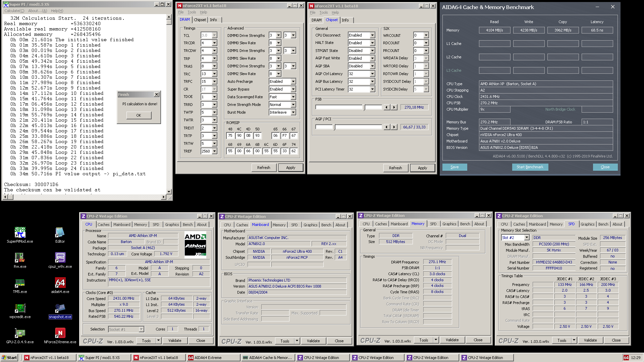Open Socket #1 selection dropdown in CPU-Z
The image size is (644, 362).
[x=126, y=329]
